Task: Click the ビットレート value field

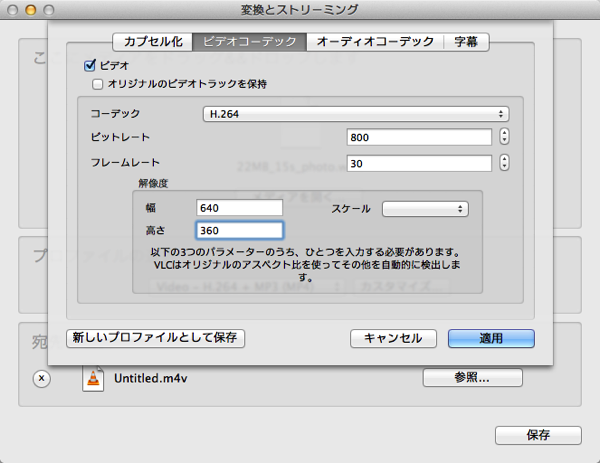Action: (x=420, y=137)
